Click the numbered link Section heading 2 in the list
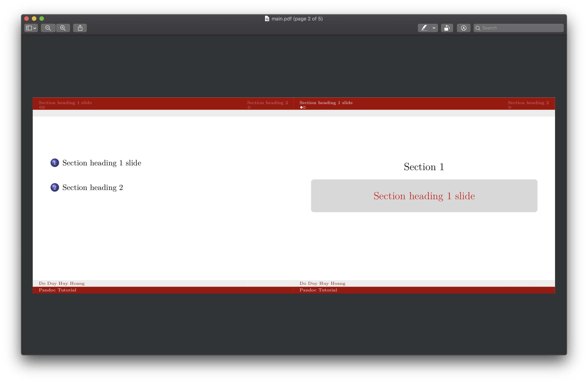The height and width of the screenshot is (383, 588). pos(92,187)
